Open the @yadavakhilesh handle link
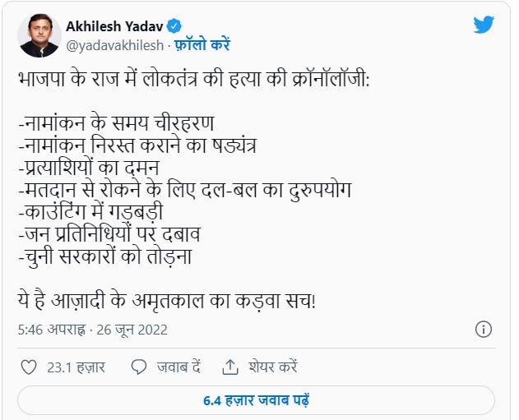This screenshot has height=420, width=519. pyautogui.click(x=115, y=45)
